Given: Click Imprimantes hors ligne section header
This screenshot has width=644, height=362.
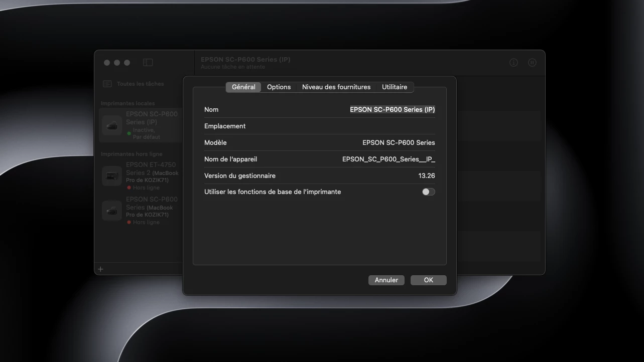Looking at the screenshot, I should coord(132,154).
